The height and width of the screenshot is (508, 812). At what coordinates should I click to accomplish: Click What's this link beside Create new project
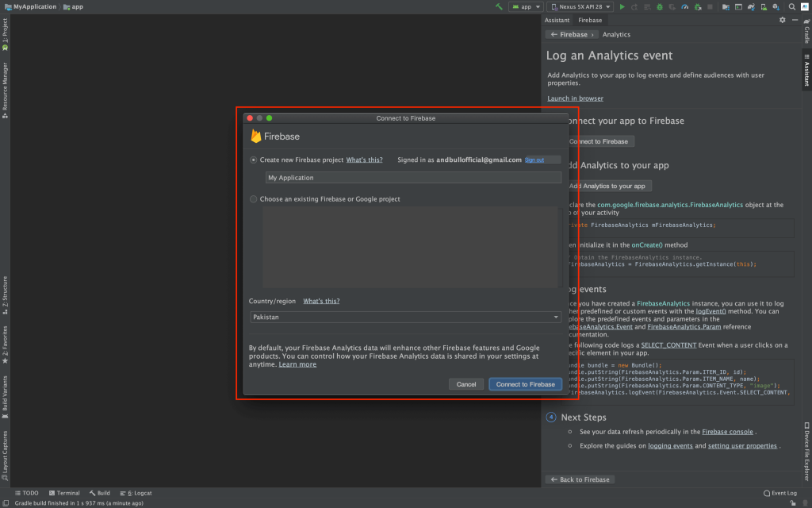(x=364, y=160)
